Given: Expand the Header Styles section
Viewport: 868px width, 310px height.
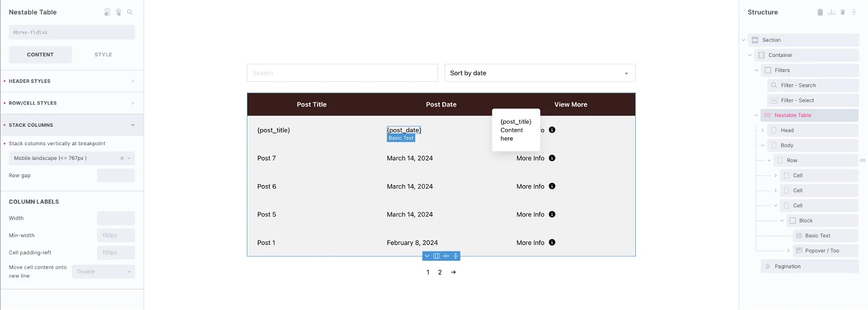Looking at the screenshot, I should (72, 81).
